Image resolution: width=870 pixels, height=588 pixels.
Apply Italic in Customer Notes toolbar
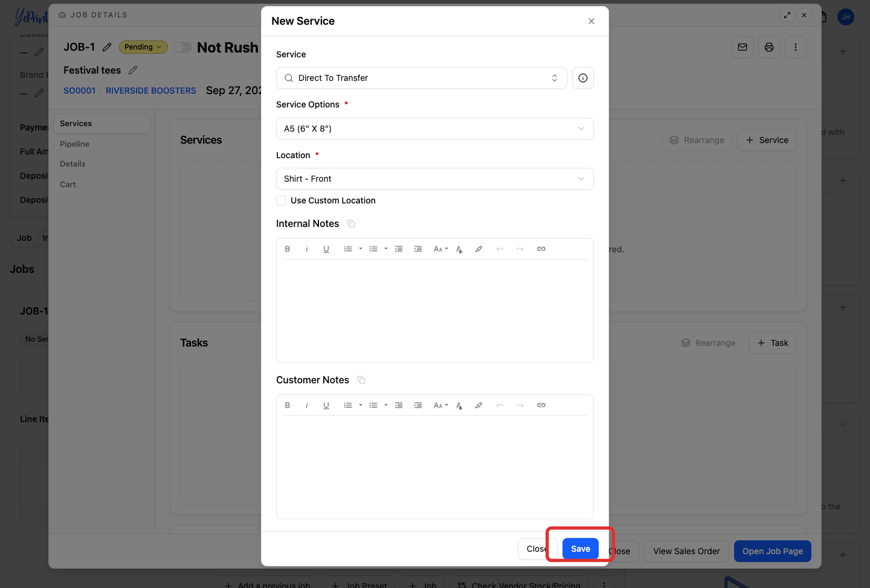click(x=307, y=405)
